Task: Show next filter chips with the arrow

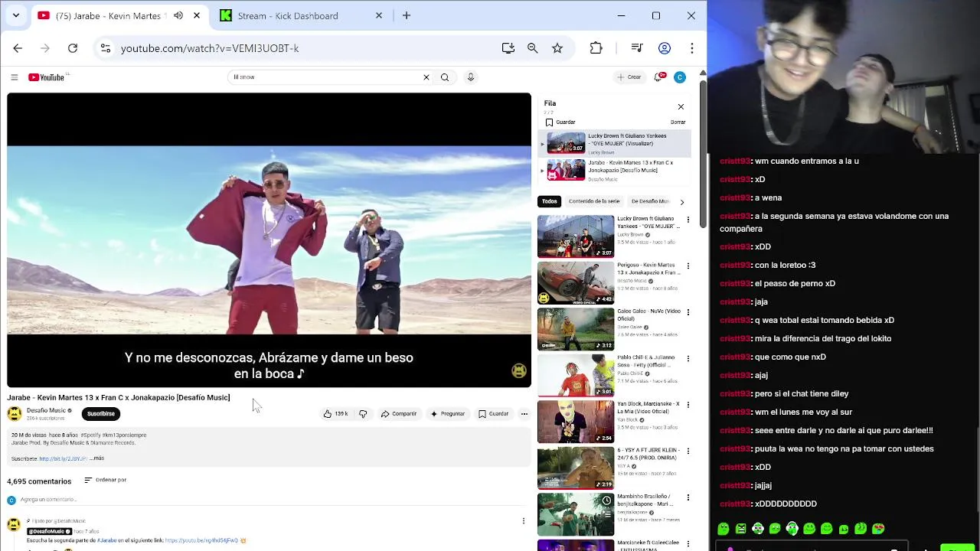Action: [x=682, y=202]
